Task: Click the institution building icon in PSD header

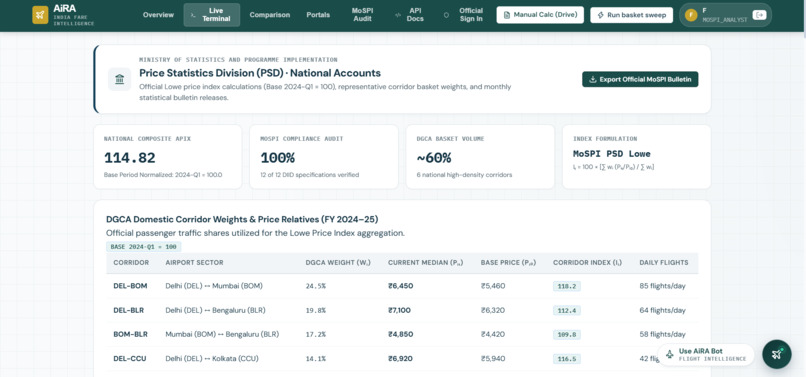Action: pyautogui.click(x=119, y=79)
